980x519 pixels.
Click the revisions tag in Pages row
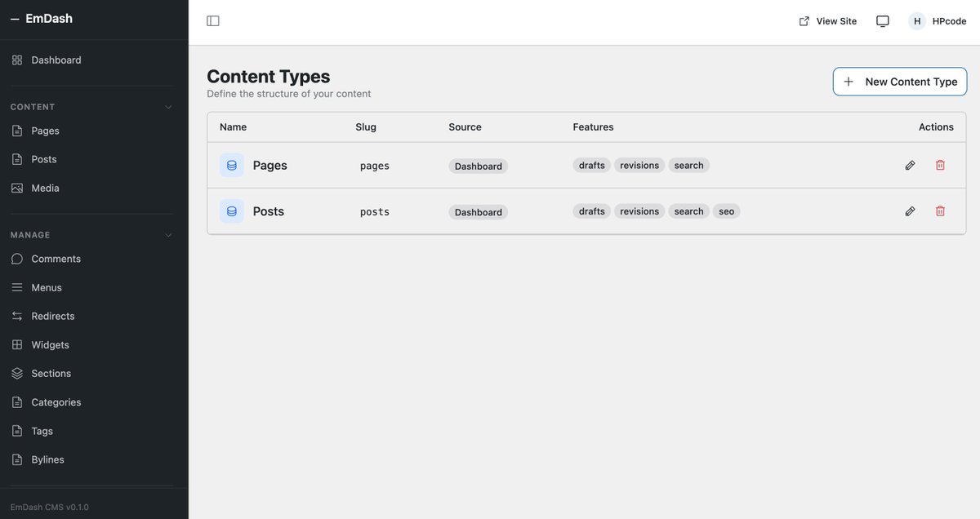(639, 165)
